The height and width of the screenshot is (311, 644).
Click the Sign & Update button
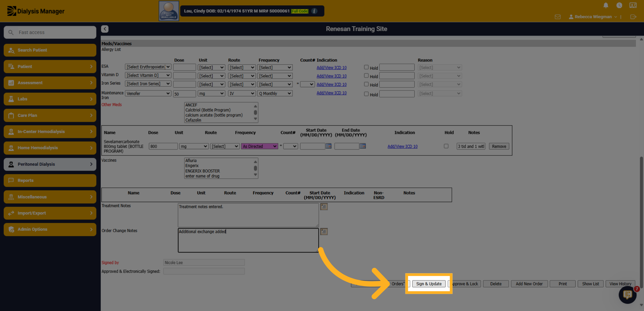pos(429,284)
